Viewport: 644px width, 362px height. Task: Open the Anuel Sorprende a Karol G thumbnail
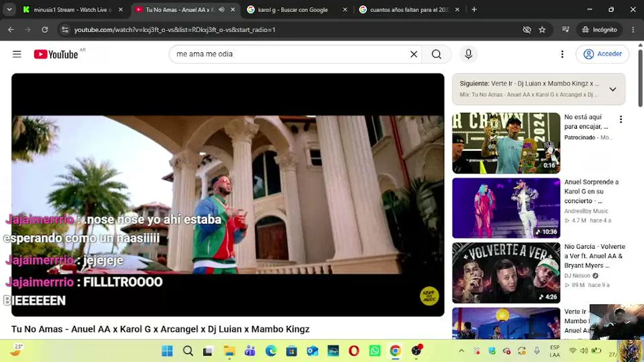click(506, 208)
